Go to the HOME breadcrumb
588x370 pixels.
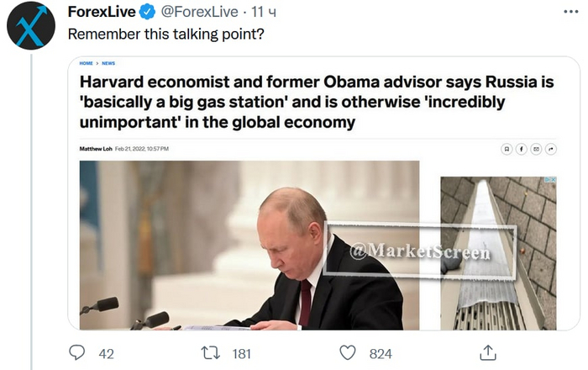[86, 63]
